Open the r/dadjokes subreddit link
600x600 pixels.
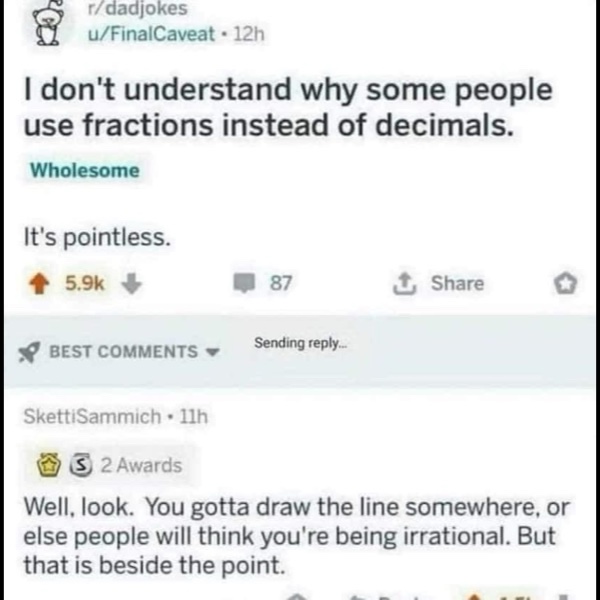click(122, 9)
